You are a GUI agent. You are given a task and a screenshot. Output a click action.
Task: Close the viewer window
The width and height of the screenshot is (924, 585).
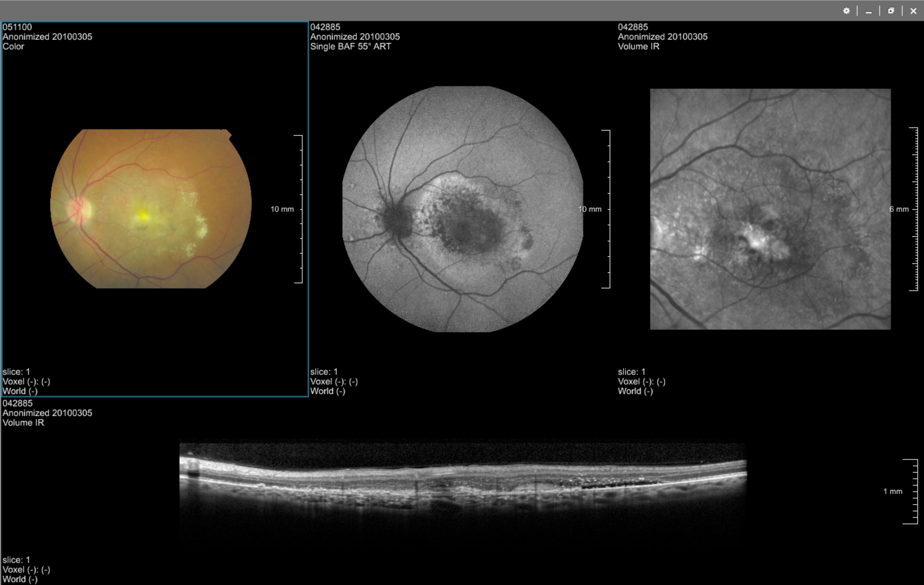[x=913, y=11]
